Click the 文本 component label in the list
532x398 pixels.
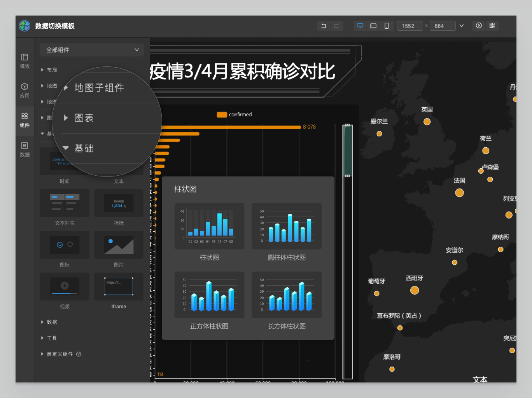[119, 182]
